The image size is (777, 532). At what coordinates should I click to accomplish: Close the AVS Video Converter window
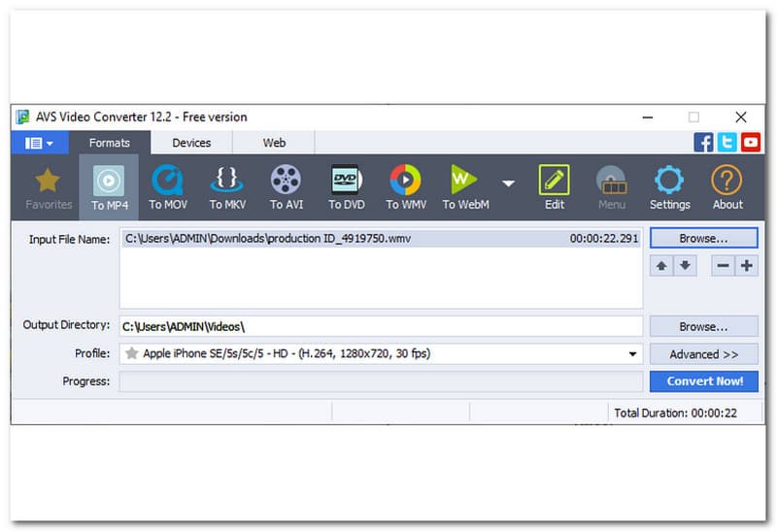coord(741,117)
